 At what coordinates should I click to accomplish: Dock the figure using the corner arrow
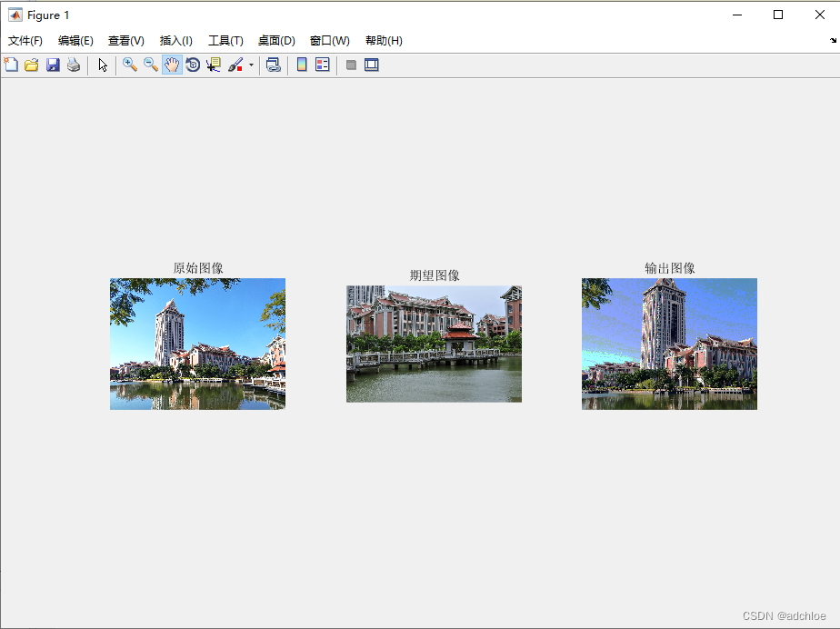pos(833,40)
